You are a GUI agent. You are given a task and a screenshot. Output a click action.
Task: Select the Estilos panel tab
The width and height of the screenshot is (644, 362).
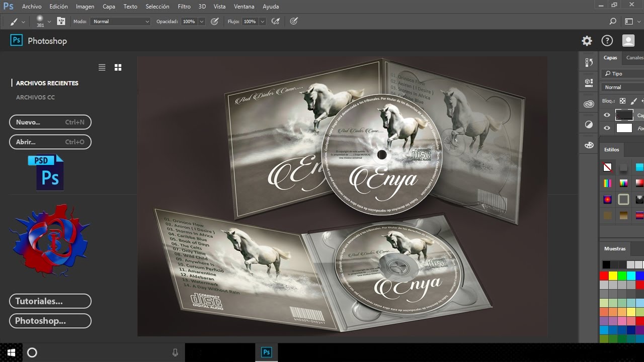612,149
